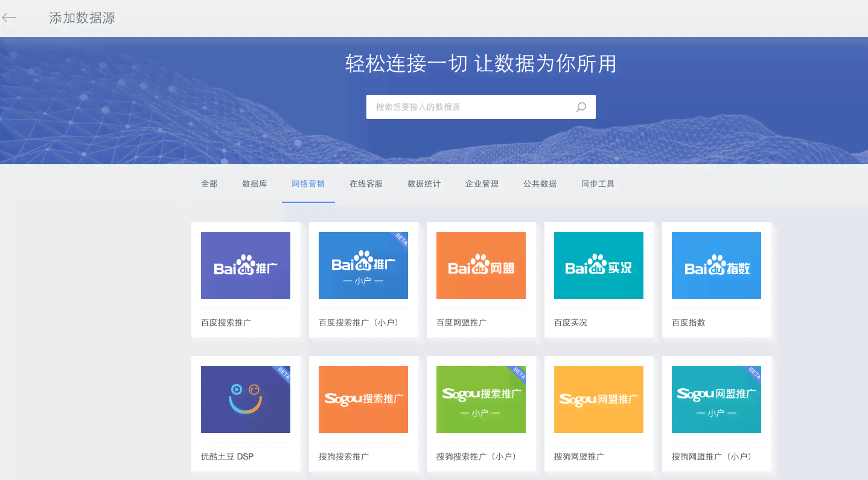This screenshot has width=868, height=480.
Task: Click the 百度搜索推广 label
Action: click(226, 322)
